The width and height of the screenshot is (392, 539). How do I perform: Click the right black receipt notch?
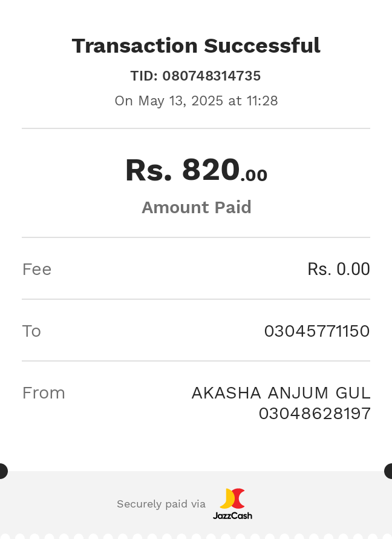click(x=388, y=471)
